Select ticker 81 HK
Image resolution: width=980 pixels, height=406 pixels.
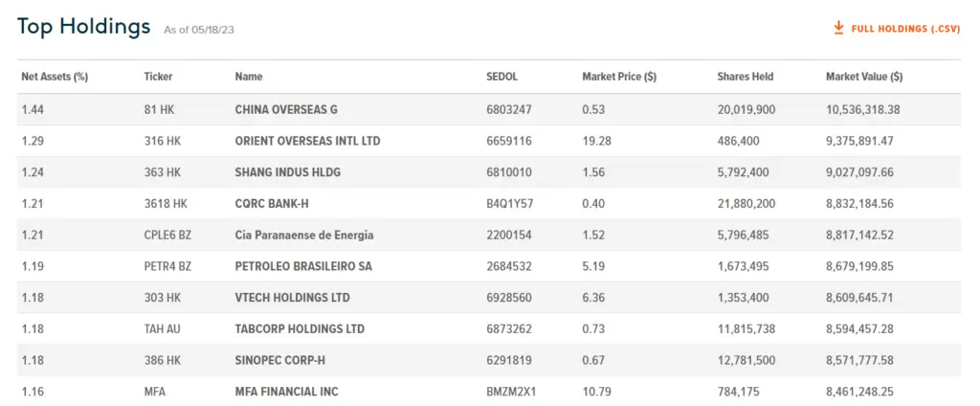(159, 109)
